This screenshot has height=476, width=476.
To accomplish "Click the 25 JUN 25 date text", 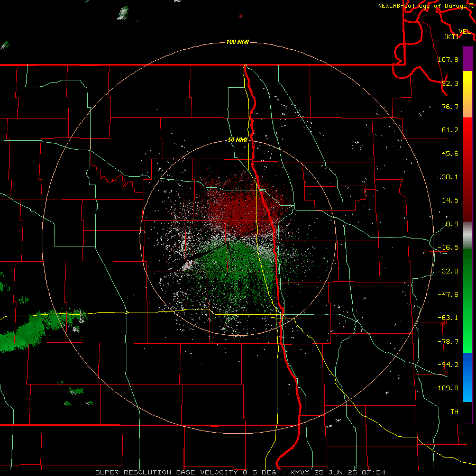I will pos(336,472).
